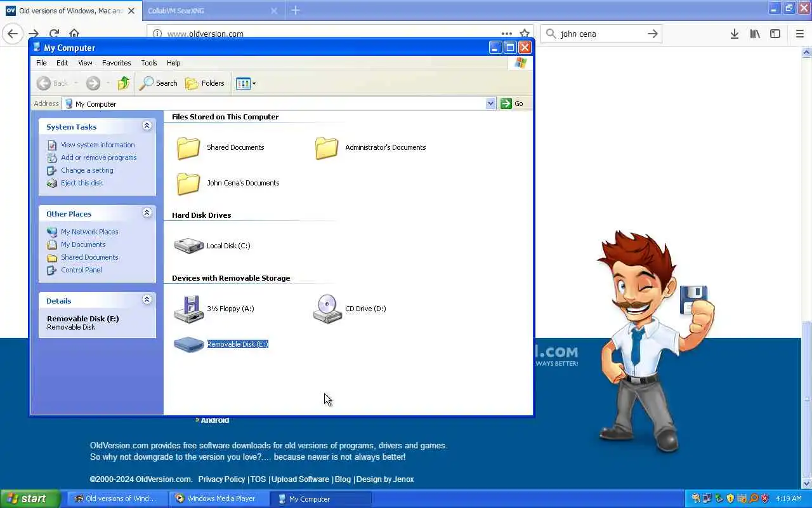
Task: Select the Removable Disk (E:) drive icon
Action: [188, 344]
